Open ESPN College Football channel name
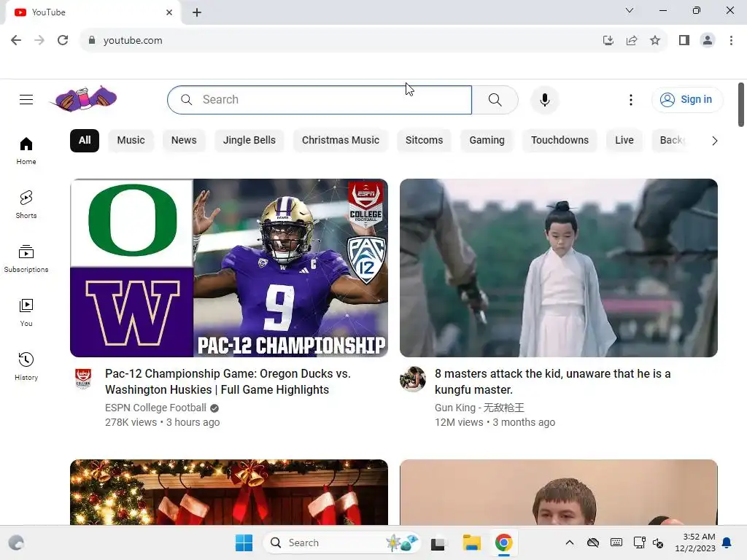 [x=156, y=408]
